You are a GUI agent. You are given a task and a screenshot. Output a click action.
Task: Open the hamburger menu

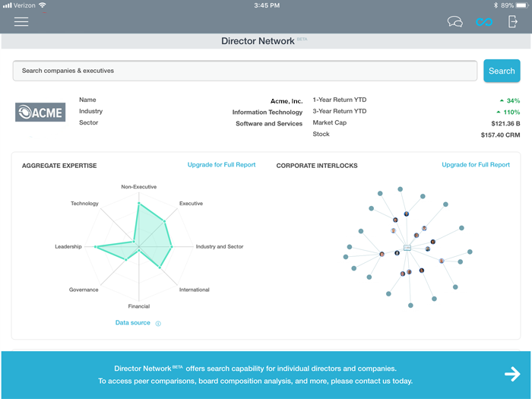(x=21, y=21)
